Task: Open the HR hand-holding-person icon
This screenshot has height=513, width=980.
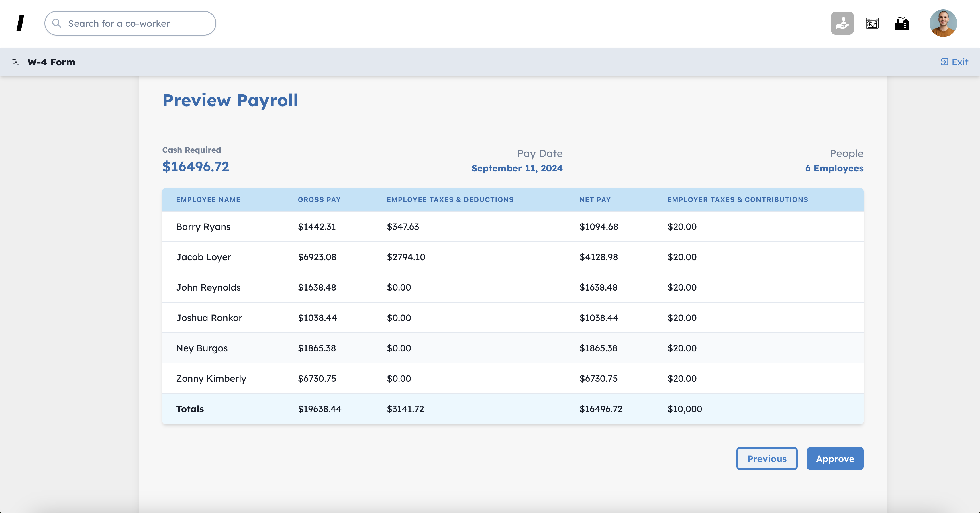Action: pos(842,23)
